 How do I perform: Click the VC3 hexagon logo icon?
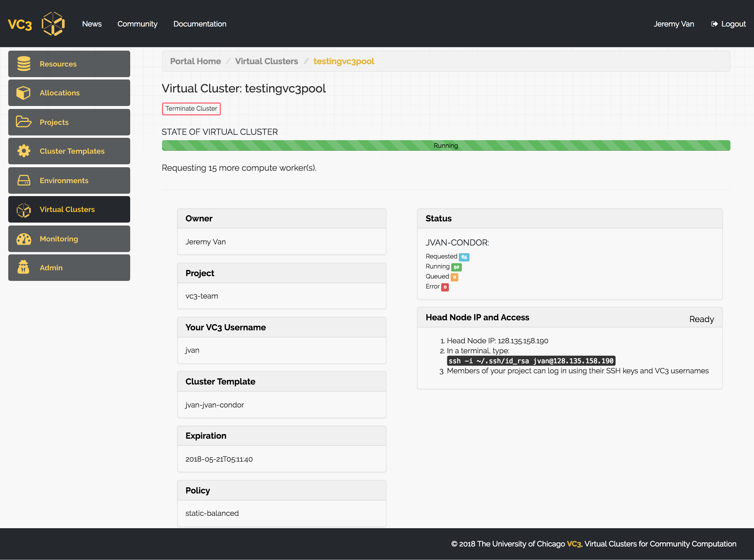[53, 24]
